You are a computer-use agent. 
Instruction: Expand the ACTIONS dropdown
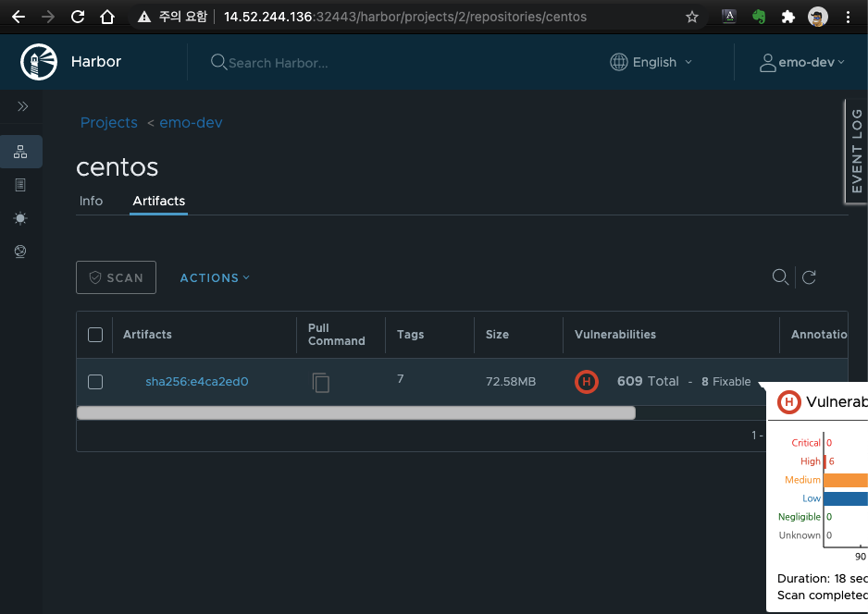(x=215, y=277)
